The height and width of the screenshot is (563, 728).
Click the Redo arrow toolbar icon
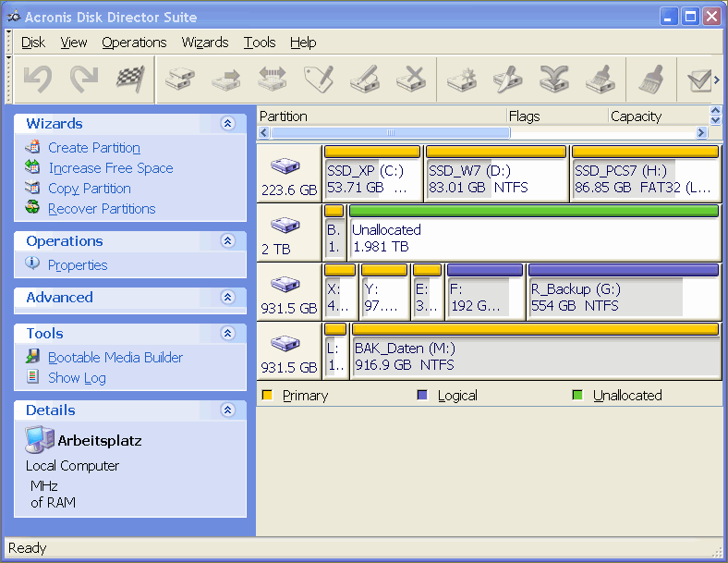click(84, 79)
